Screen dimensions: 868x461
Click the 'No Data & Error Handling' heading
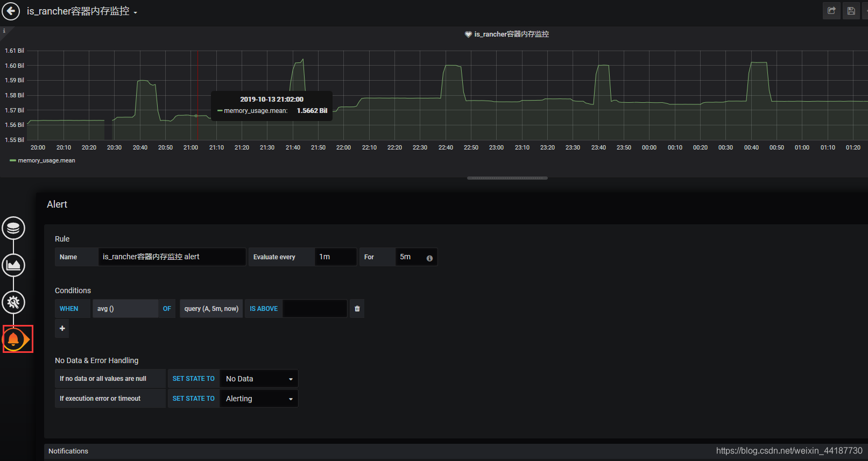coord(96,360)
